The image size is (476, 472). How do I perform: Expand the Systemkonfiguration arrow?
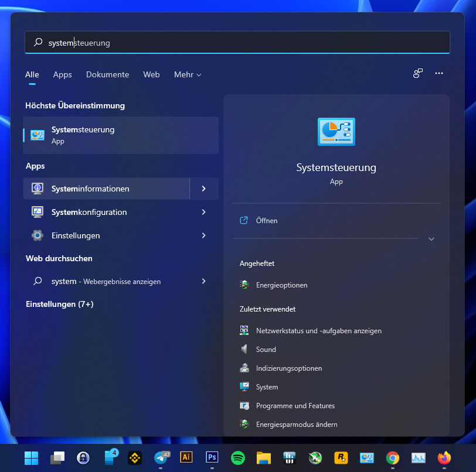pos(204,212)
